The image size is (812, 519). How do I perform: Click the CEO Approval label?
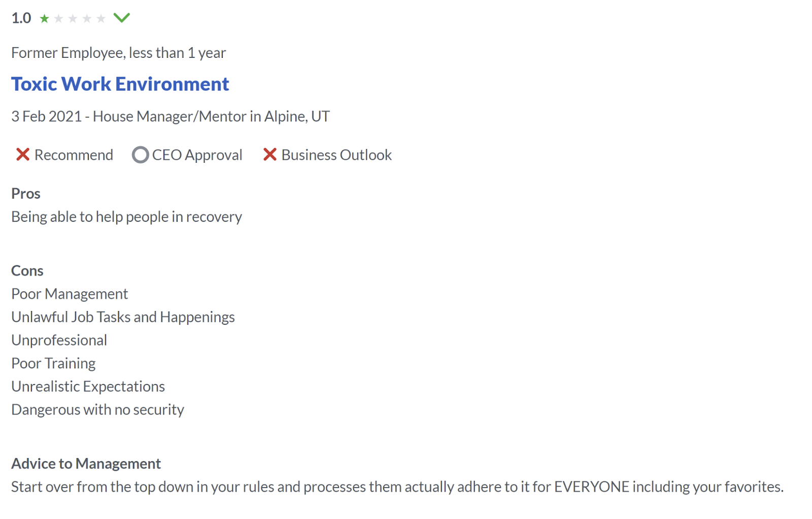(x=197, y=155)
